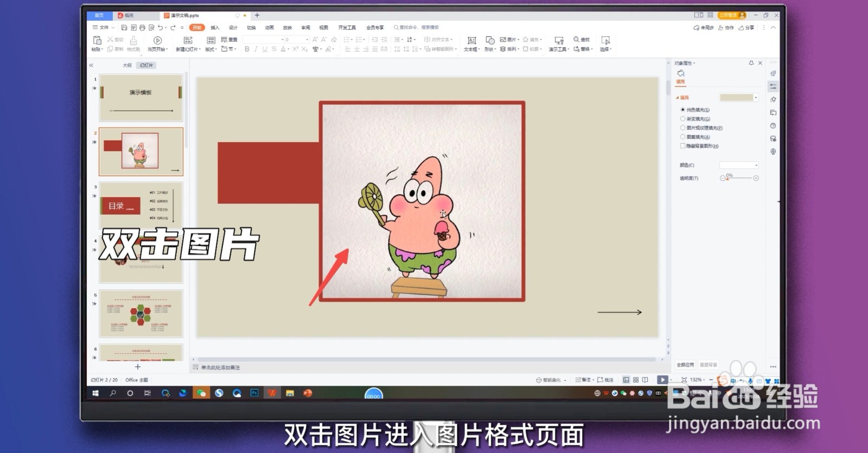Viewport: 868px width, 453px height.
Task: Click the Print Preview icon
Action: (x=151, y=28)
